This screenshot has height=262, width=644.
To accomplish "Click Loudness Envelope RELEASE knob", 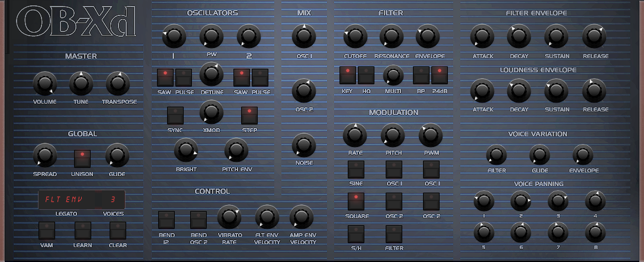I will click(x=594, y=91).
